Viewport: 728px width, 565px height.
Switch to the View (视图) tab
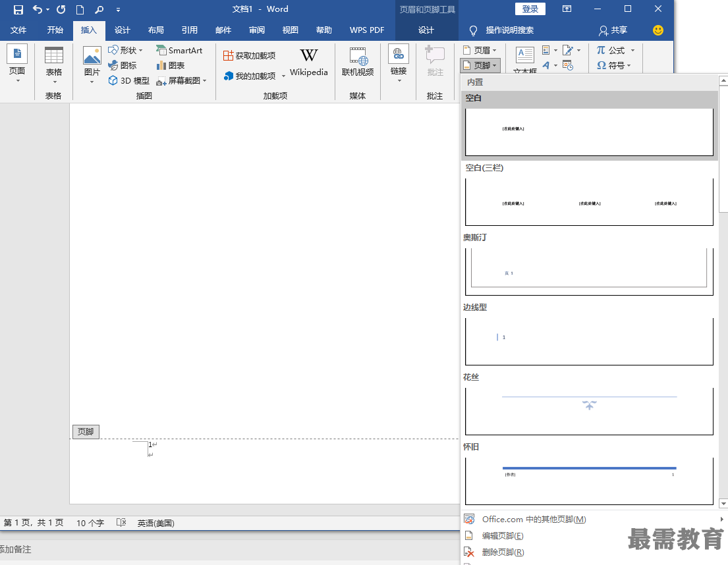[x=290, y=30]
